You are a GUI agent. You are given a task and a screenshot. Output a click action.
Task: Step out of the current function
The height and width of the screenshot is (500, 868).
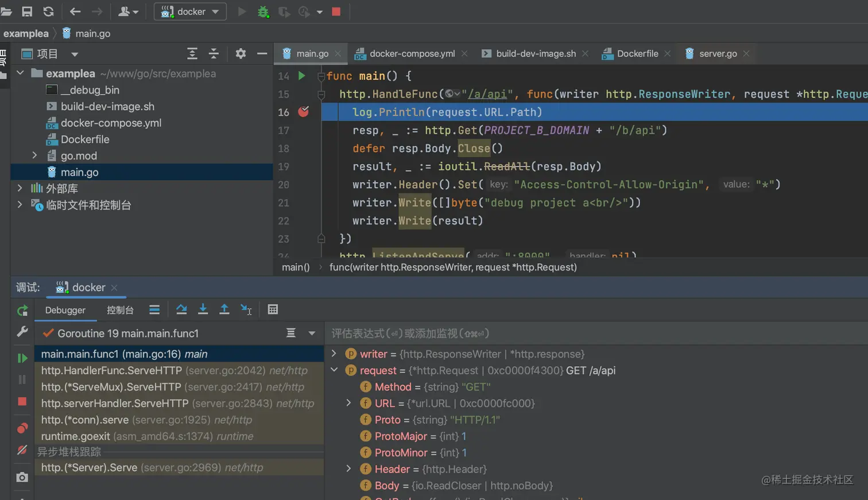(x=224, y=310)
